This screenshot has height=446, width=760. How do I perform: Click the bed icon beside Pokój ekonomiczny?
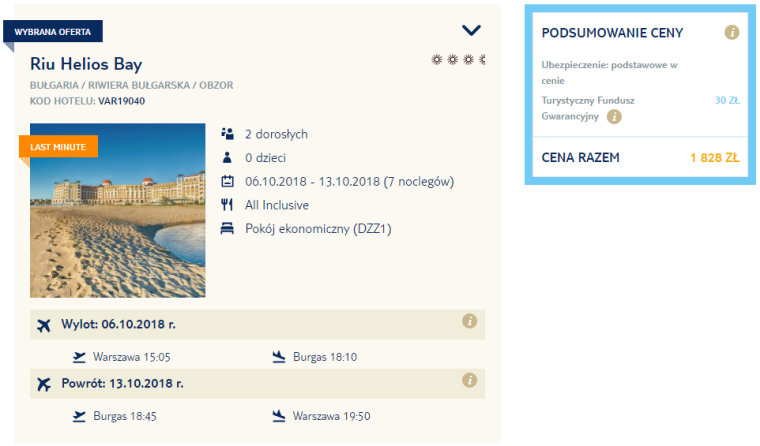pyautogui.click(x=227, y=228)
